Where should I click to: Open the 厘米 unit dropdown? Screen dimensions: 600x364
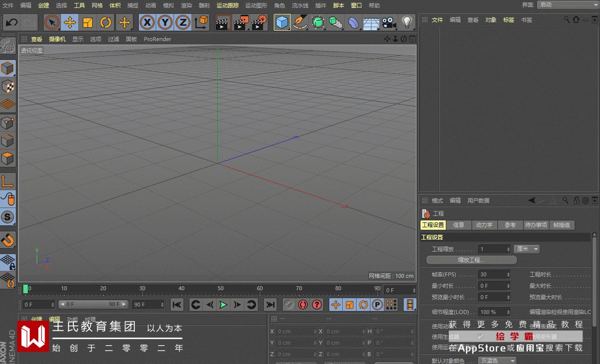coord(527,249)
